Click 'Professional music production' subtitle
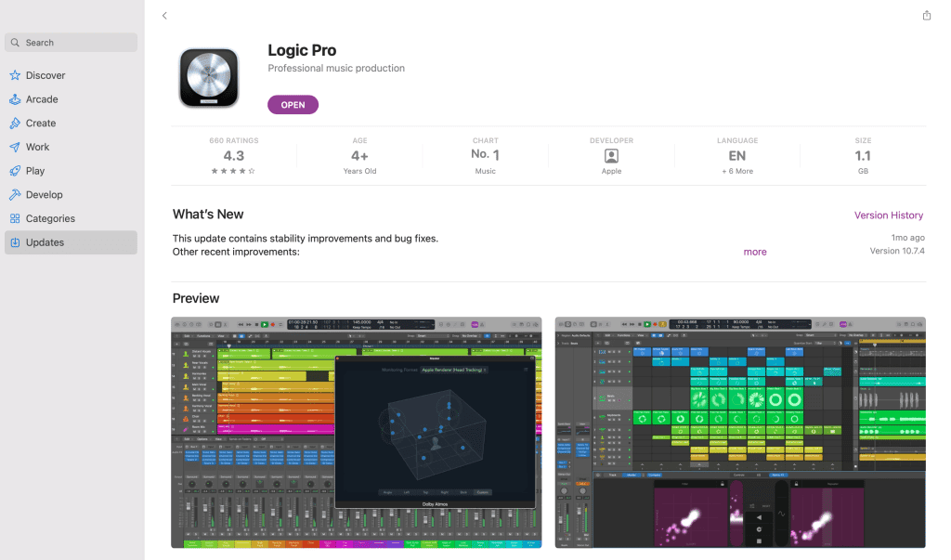This screenshot has width=951, height=560. click(336, 68)
